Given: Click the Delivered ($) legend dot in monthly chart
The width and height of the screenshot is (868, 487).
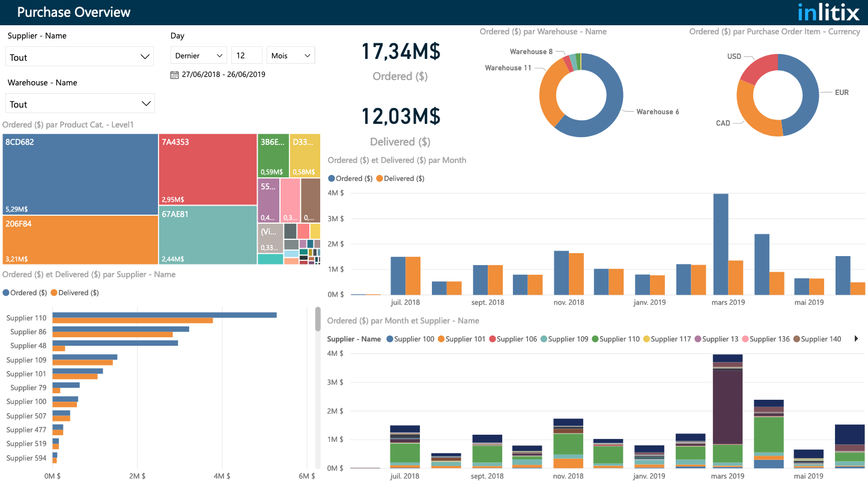Looking at the screenshot, I should coord(379,179).
